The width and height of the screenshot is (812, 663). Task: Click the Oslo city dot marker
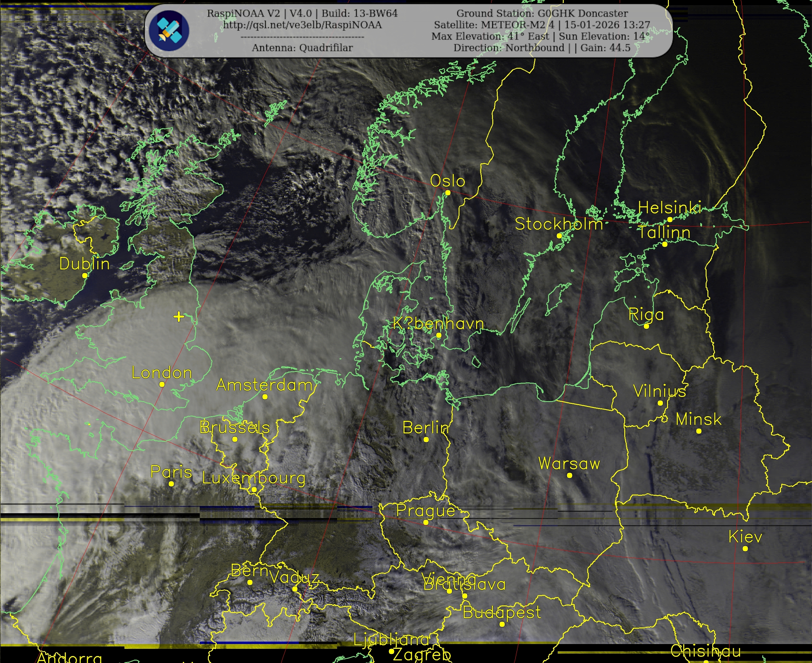pos(448,193)
